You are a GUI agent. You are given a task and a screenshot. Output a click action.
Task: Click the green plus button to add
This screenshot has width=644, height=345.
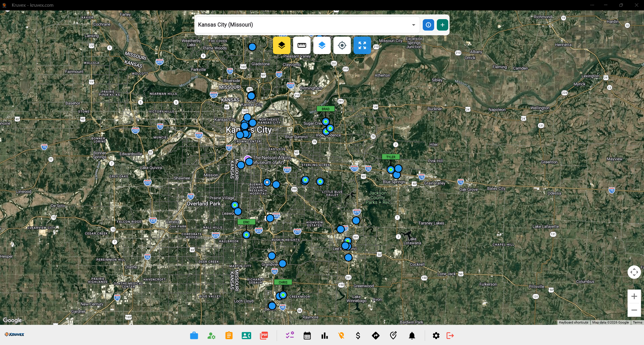click(443, 25)
